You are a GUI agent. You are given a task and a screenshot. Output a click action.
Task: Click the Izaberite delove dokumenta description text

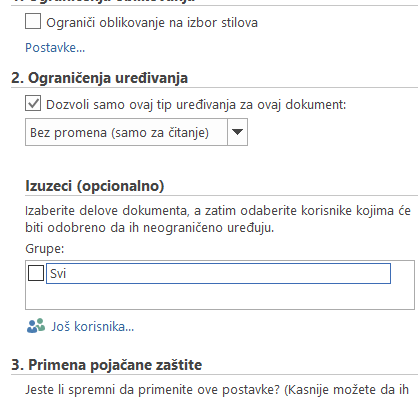(x=218, y=211)
